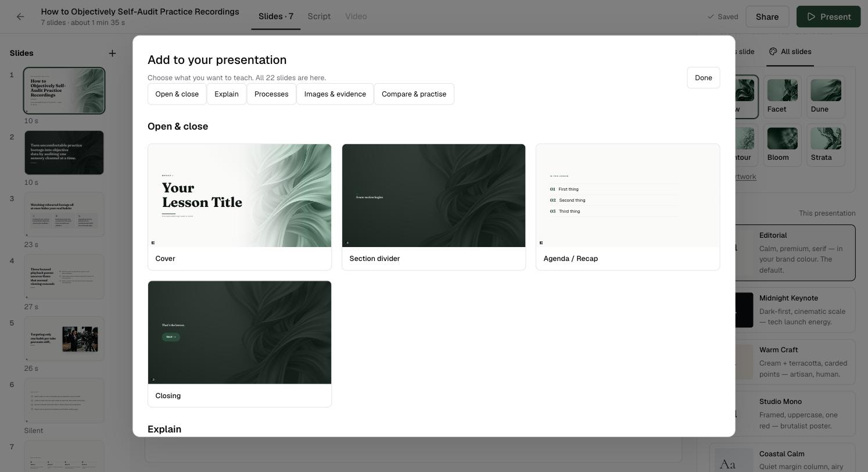Choose the Agenda / Recap slide template
The image size is (868, 472).
pyautogui.click(x=627, y=207)
